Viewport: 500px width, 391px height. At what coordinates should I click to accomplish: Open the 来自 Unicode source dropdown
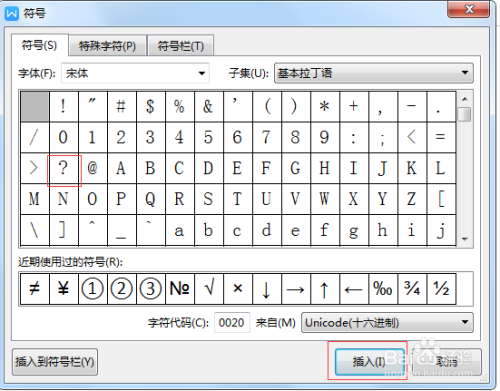pos(387,322)
